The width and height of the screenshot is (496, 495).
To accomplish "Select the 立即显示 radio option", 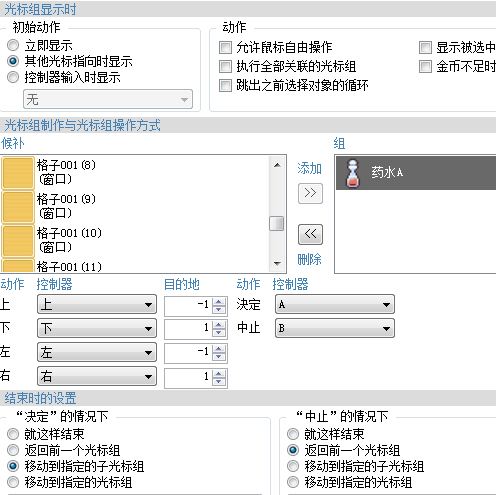I will [13, 45].
